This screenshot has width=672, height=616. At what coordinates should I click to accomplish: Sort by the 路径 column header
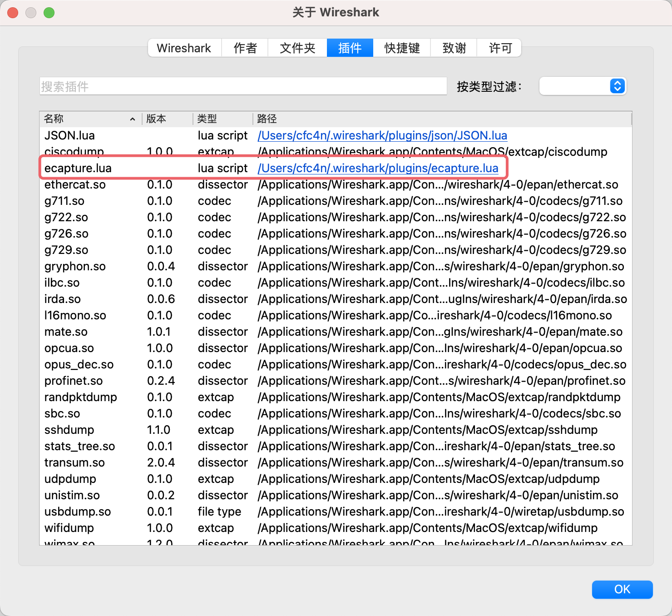tap(442, 119)
